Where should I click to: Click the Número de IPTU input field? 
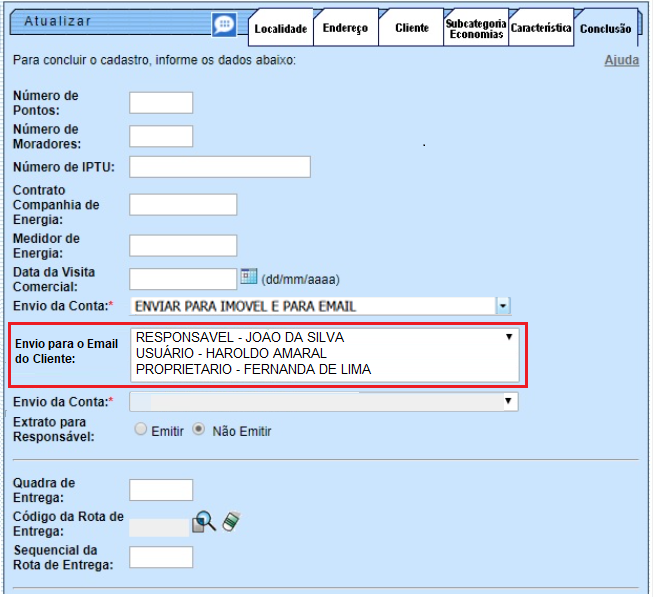pyautogui.click(x=220, y=166)
